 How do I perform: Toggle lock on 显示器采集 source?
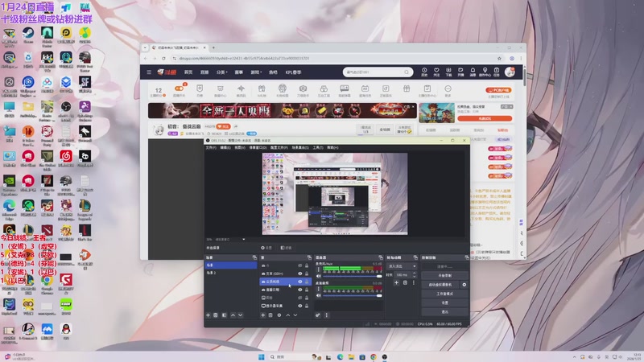click(307, 306)
